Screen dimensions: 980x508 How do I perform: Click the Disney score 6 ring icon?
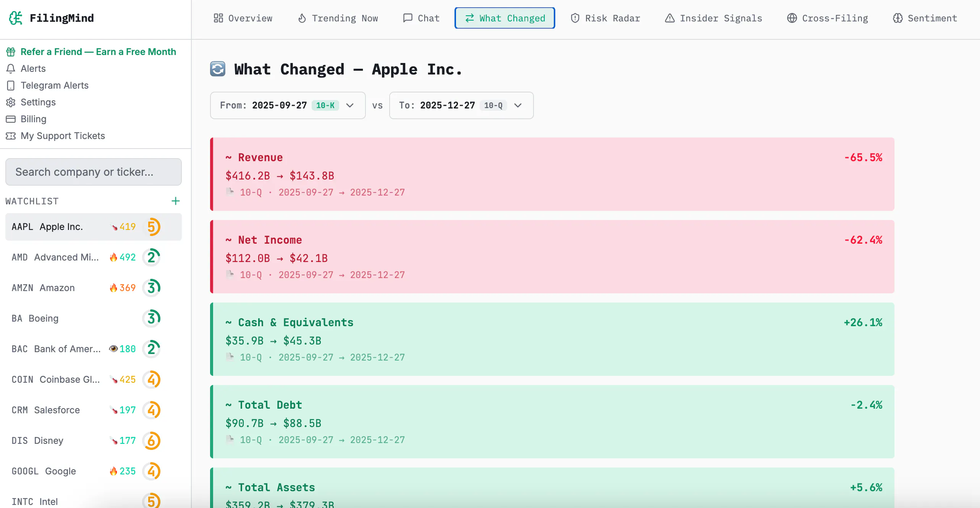click(x=152, y=441)
